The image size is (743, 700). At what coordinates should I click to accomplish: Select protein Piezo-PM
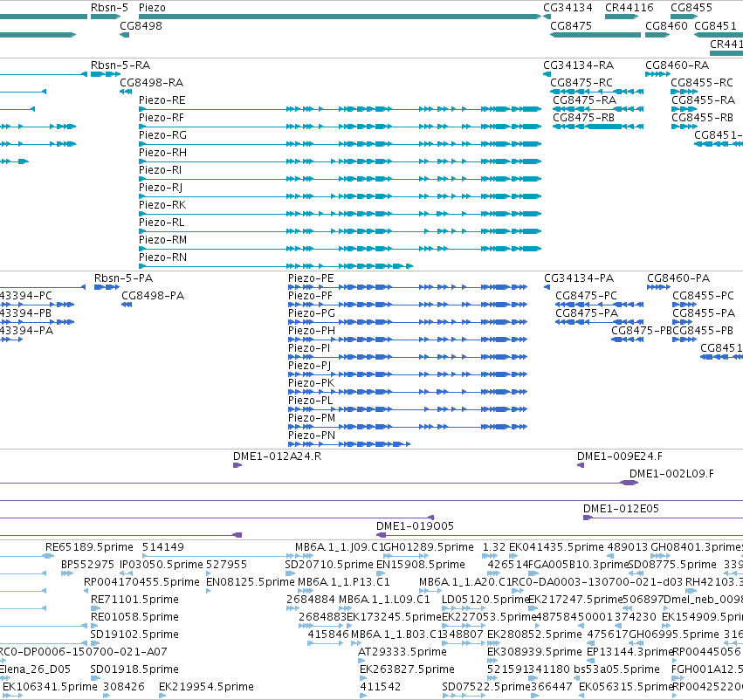pos(408,427)
